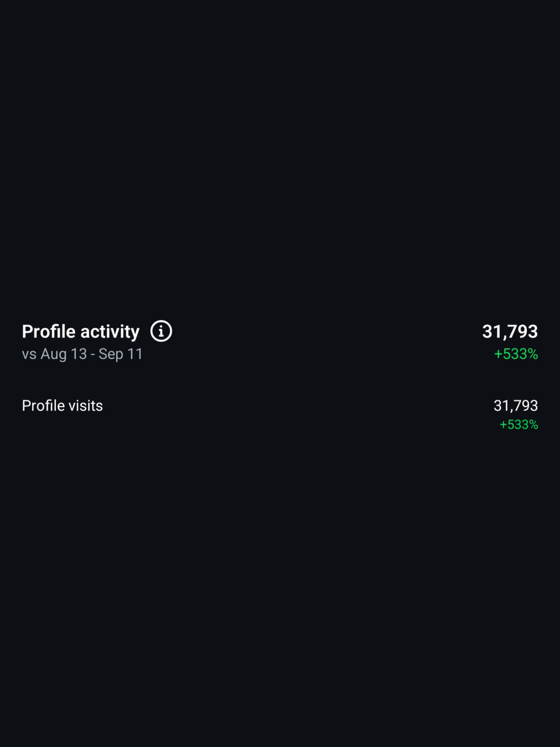Tap the percentage change for Profile visits
The height and width of the screenshot is (747, 560).
point(519,424)
